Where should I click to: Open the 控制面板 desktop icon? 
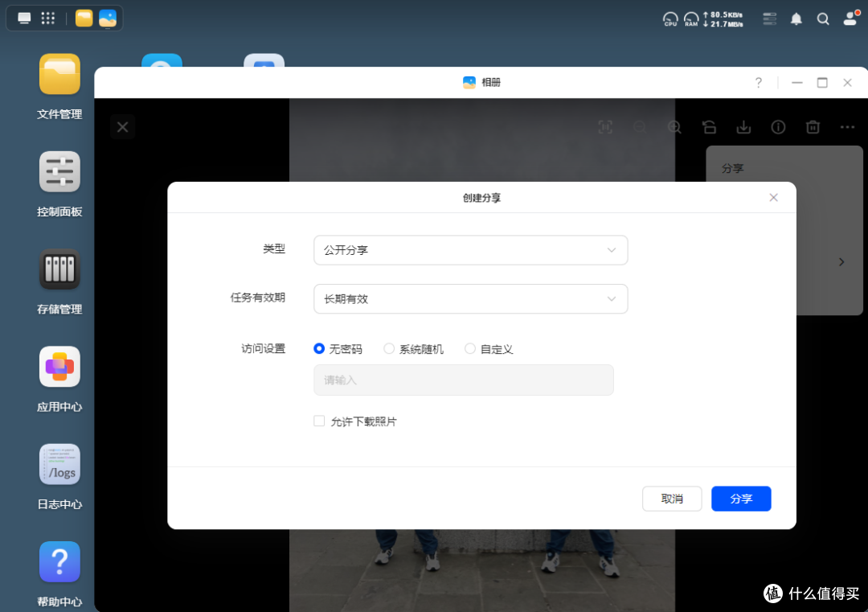pyautogui.click(x=59, y=171)
